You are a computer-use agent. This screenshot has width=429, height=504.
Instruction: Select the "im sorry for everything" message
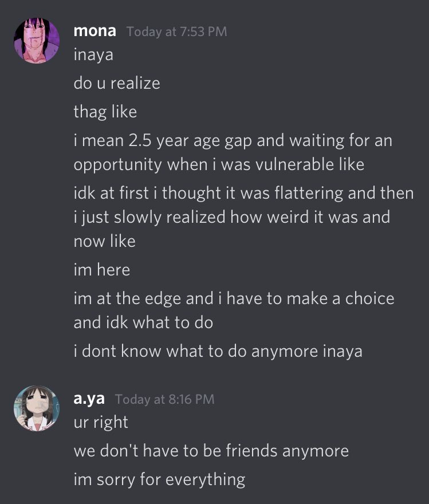click(x=159, y=479)
